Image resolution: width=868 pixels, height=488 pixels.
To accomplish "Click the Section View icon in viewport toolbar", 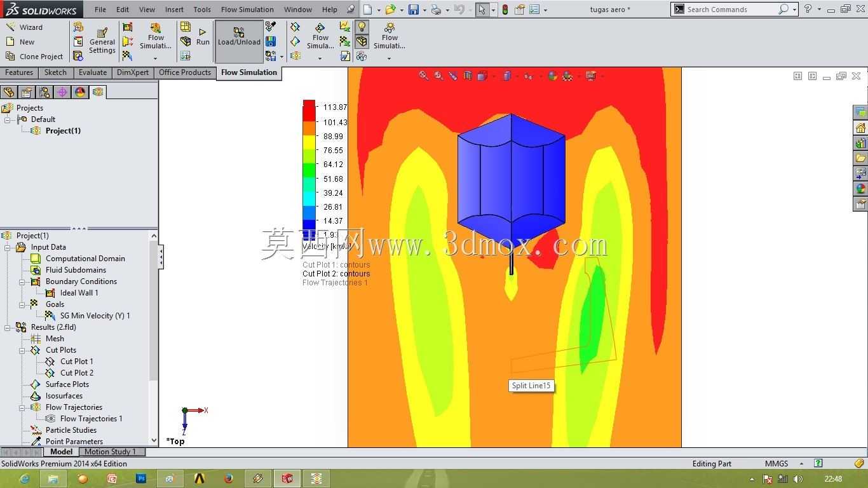I will coord(468,76).
